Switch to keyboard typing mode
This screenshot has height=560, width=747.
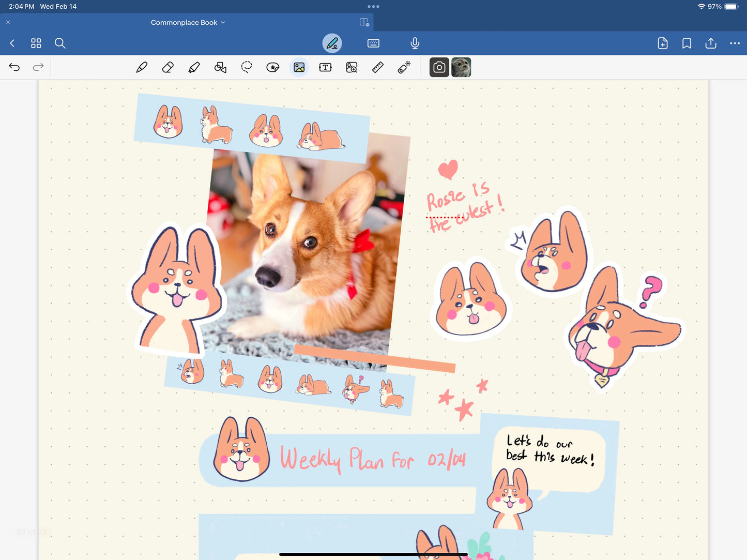click(373, 43)
